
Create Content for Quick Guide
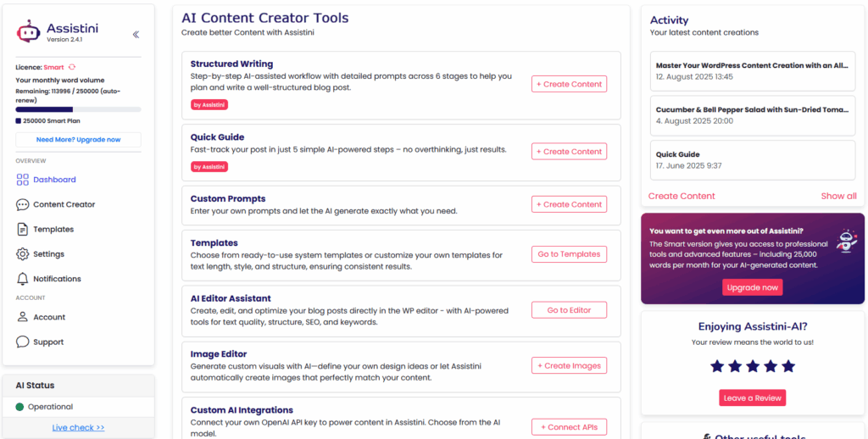point(569,151)
